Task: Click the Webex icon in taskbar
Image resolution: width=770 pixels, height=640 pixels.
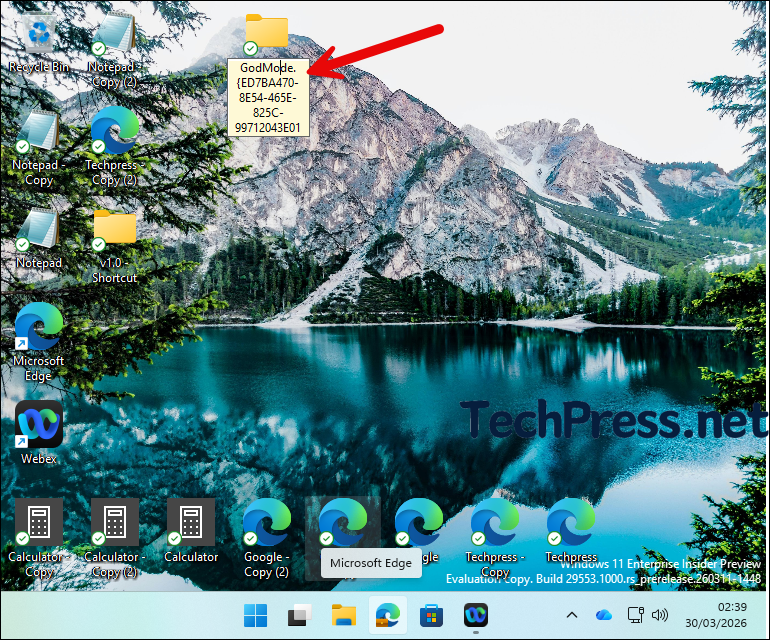Action: [474, 615]
